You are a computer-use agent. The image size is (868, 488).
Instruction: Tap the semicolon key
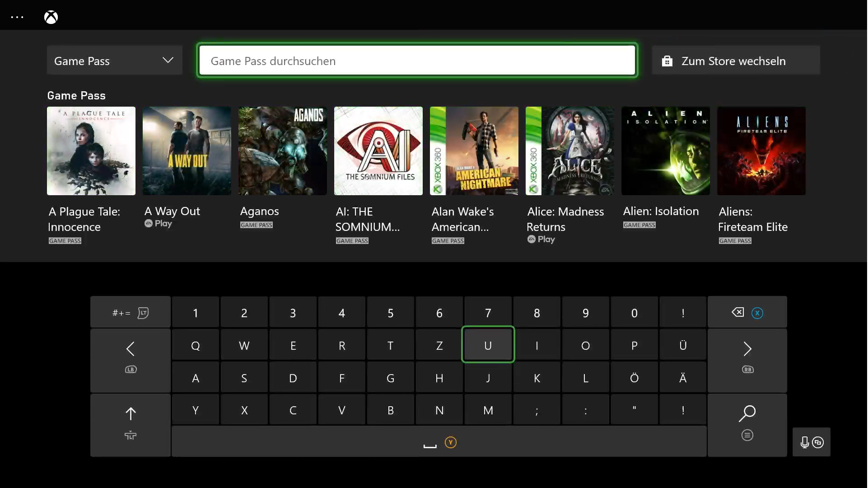(537, 410)
